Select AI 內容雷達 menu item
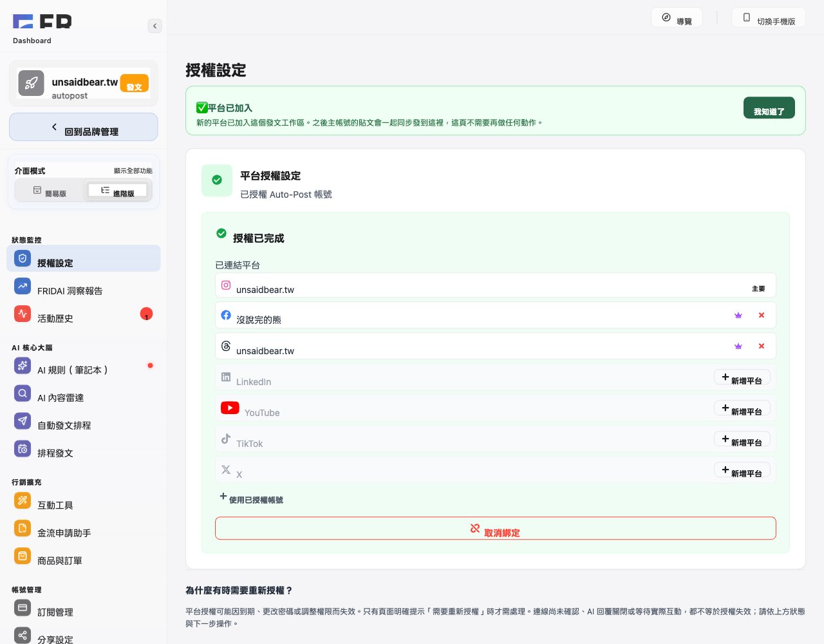 click(84, 393)
